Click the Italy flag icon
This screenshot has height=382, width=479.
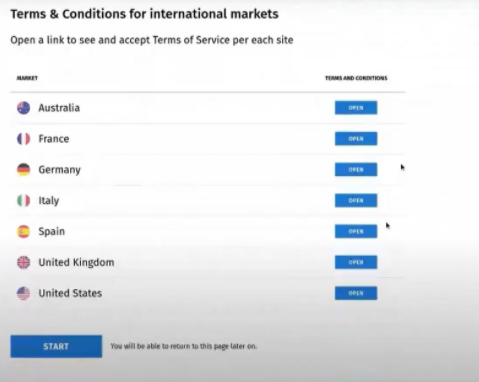23,201
